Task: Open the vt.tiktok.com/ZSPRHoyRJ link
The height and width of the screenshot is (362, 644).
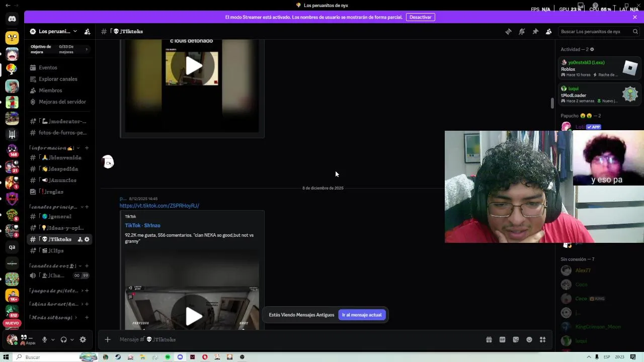Action: coord(159,206)
